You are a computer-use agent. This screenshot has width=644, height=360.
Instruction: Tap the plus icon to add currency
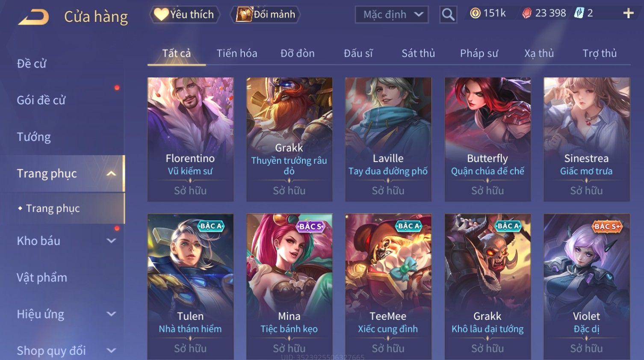(628, 14)
